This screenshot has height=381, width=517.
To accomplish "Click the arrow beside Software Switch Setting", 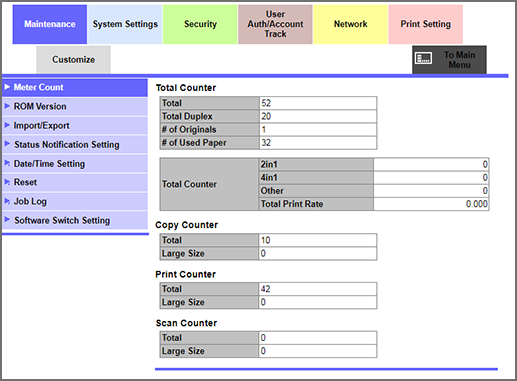I will (7, 219).
